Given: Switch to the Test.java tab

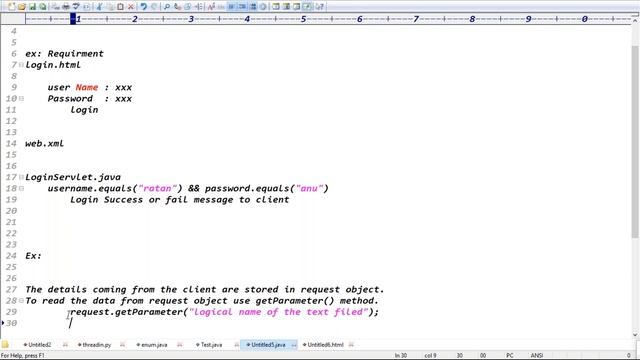Looking at the screenshot, I should (210, 345).
